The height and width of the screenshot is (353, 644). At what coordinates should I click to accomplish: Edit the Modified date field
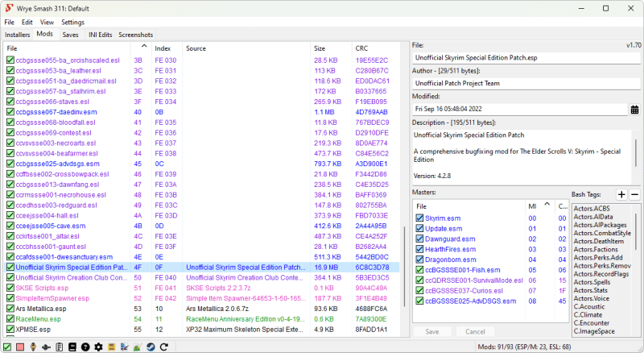tap(520, 109)
